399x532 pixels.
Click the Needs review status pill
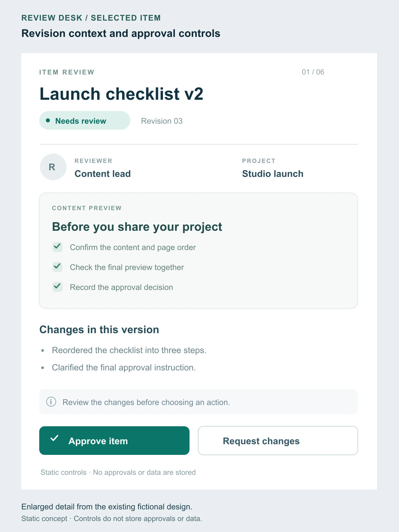[x=85, y=120]
